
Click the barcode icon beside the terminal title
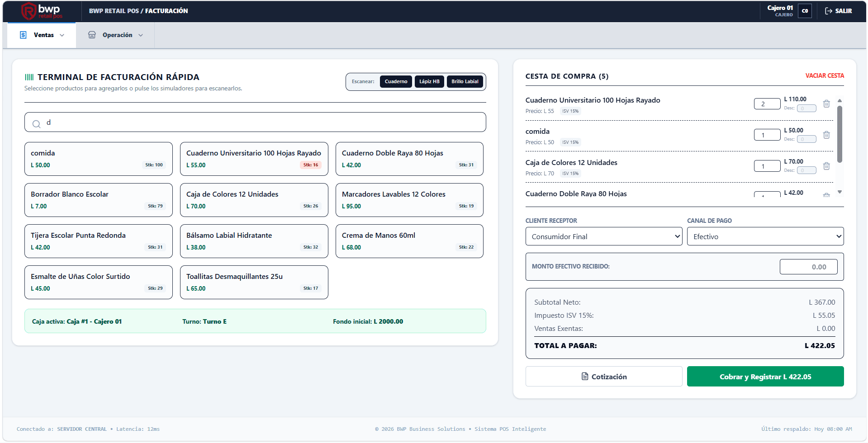tap(29, 77)
